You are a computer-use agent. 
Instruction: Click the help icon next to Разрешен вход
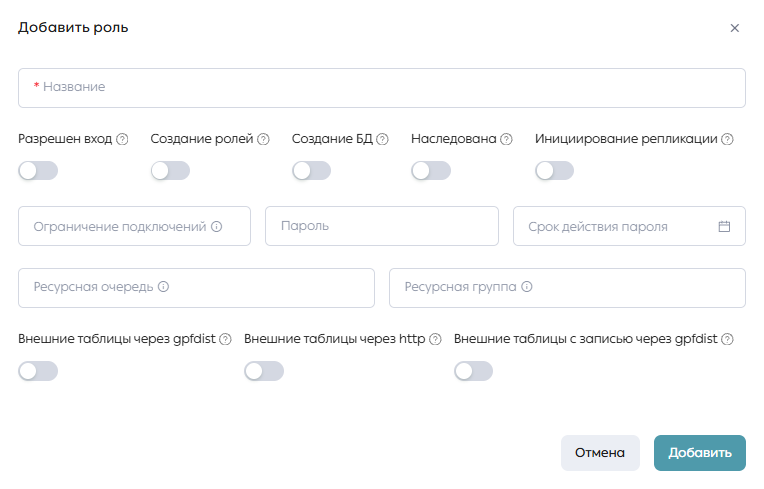[x=122, y=139]
